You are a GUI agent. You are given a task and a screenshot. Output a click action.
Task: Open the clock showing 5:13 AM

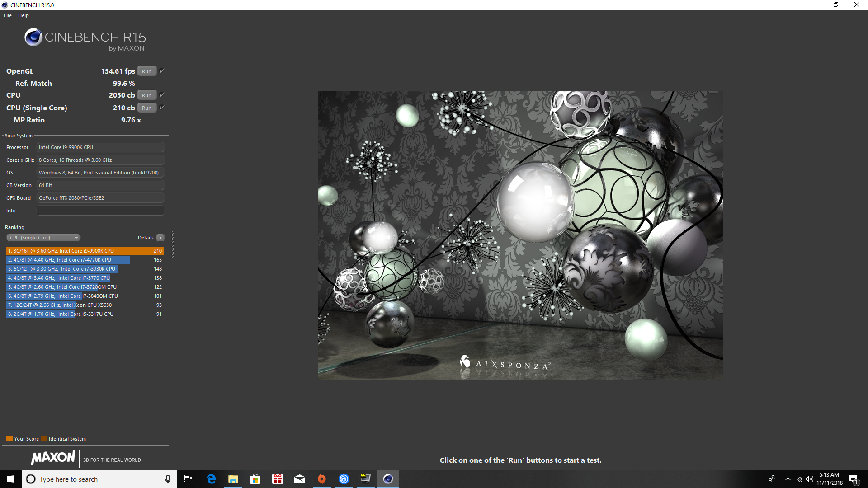pos(829,479)
